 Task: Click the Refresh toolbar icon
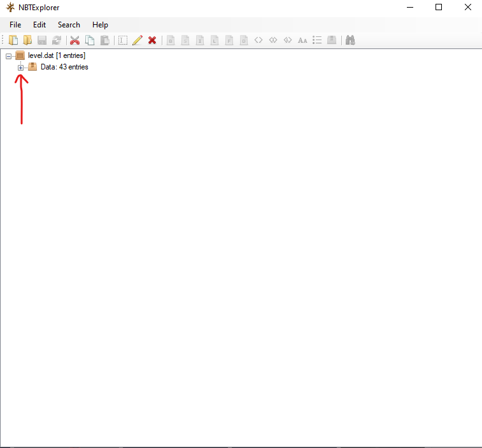(57, 40)
